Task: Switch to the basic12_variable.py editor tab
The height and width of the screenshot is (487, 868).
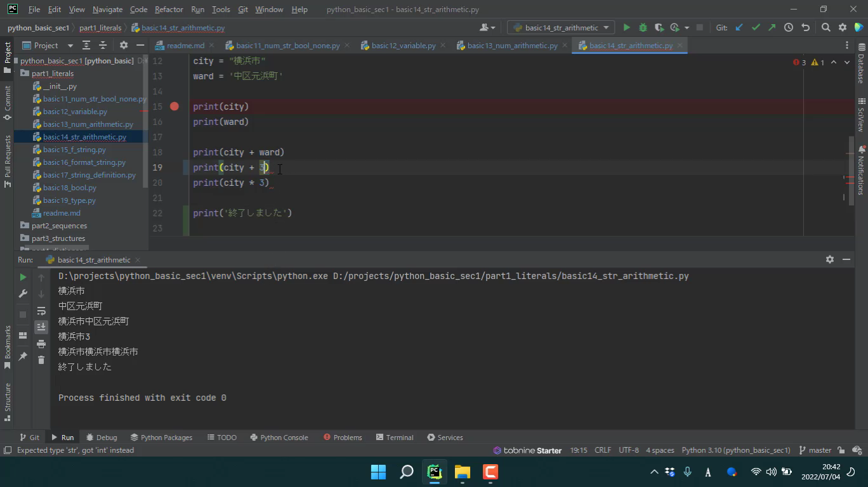Action: pyautogui.click(x=403, y=46)
